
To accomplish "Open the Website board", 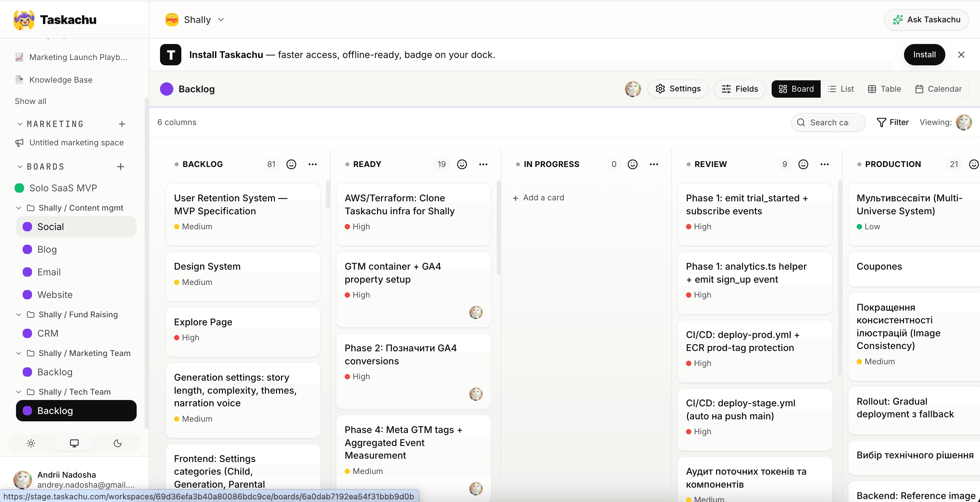I will point(76,295).
